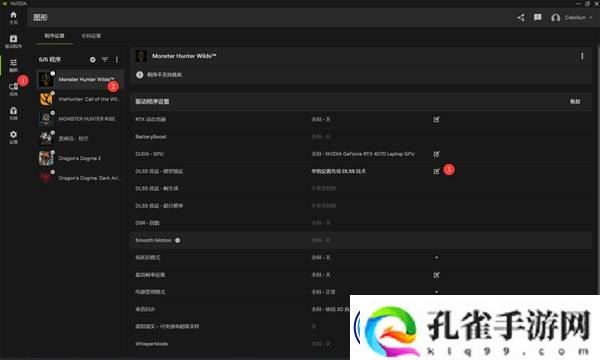Open the Drivers section in sidebar
This screenshot has height=360, width=600.
(x=13, y=41)
